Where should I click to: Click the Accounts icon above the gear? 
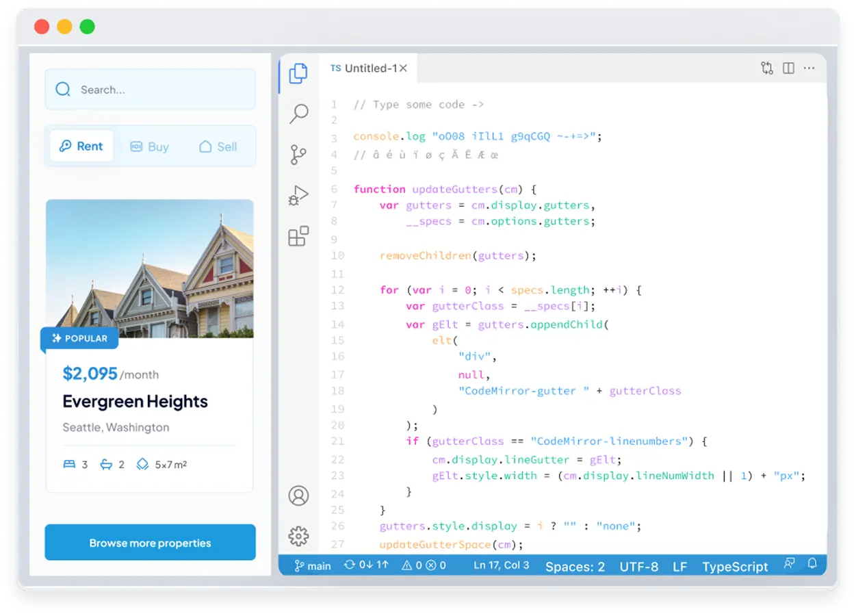point(298,496)
